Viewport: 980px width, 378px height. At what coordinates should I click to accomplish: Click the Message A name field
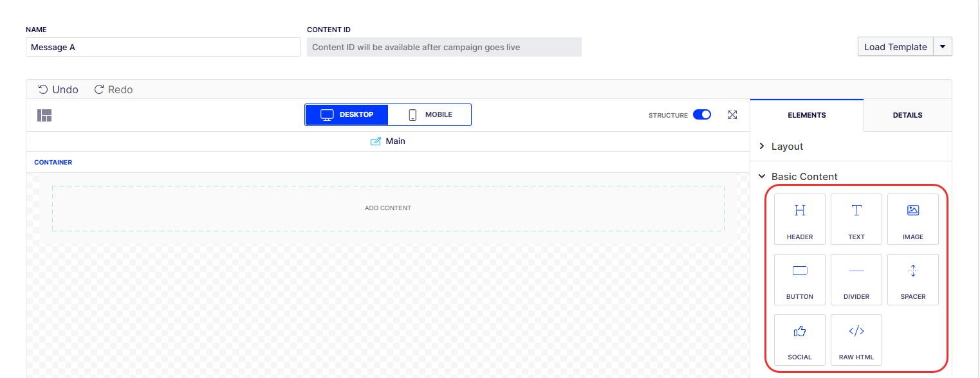coord(163,47)
